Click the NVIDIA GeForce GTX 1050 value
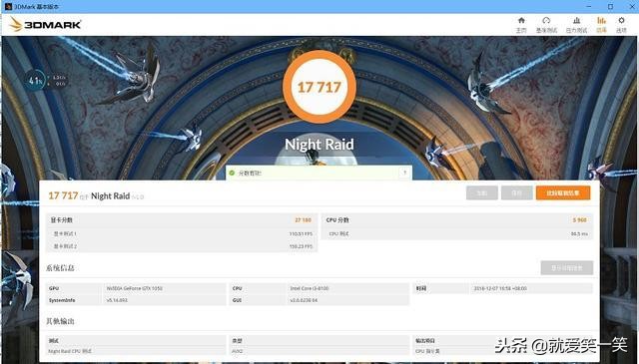The width and height of the screenshot is (639, 364). click(x=135, y=288)
